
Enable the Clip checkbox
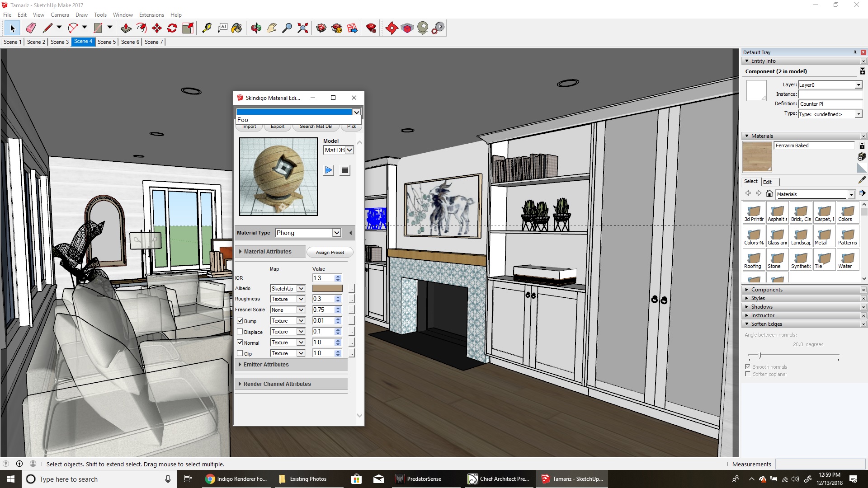pos(240,353)
